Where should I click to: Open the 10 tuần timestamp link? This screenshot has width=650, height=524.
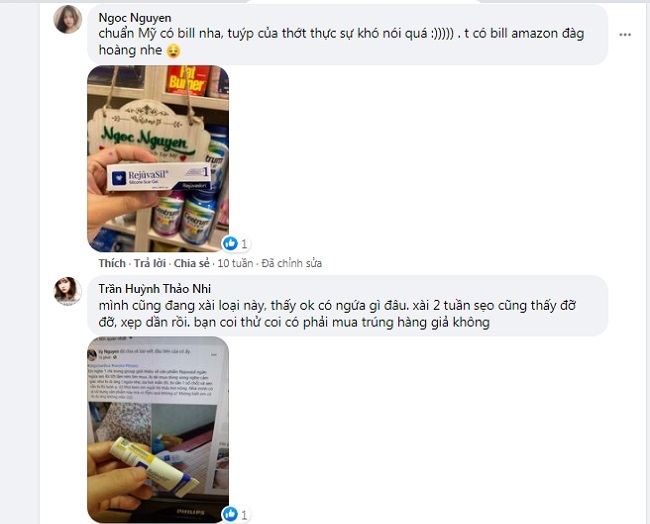[x=235, y=263]
